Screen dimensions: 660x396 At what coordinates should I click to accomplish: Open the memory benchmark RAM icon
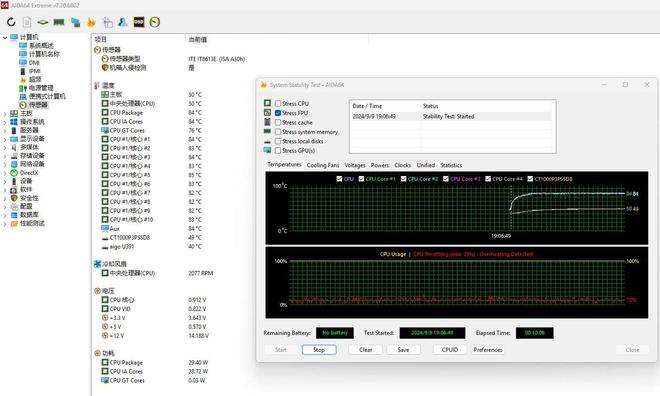point(59,22)
